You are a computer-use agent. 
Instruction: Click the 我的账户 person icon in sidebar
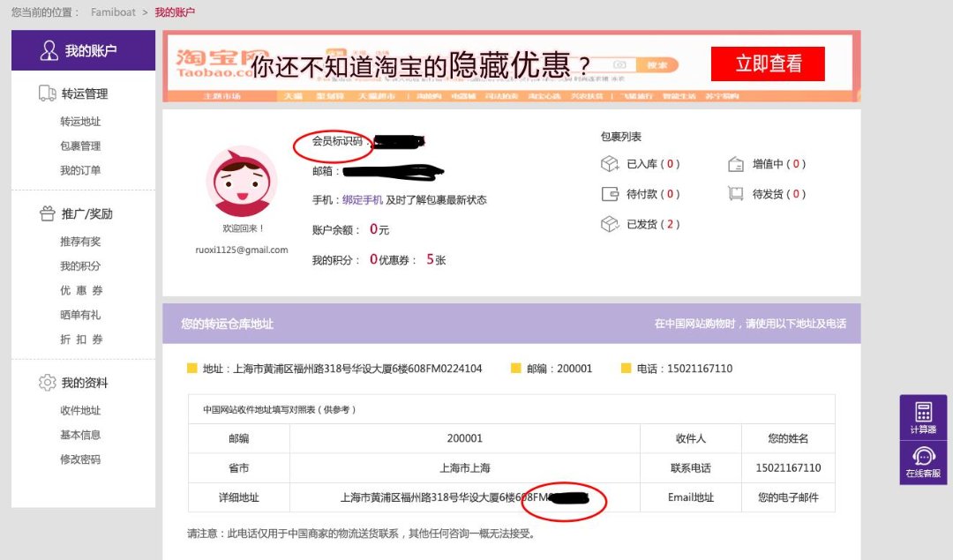[49, 50]
